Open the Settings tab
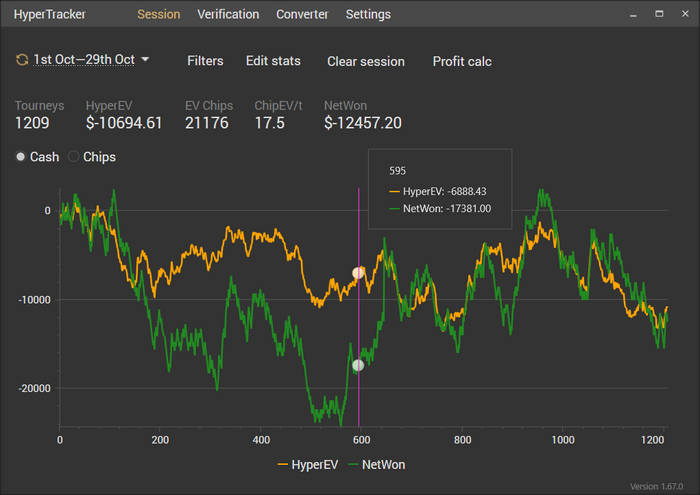The width and height of the screenshot is (700, 495). click(368, 15)
